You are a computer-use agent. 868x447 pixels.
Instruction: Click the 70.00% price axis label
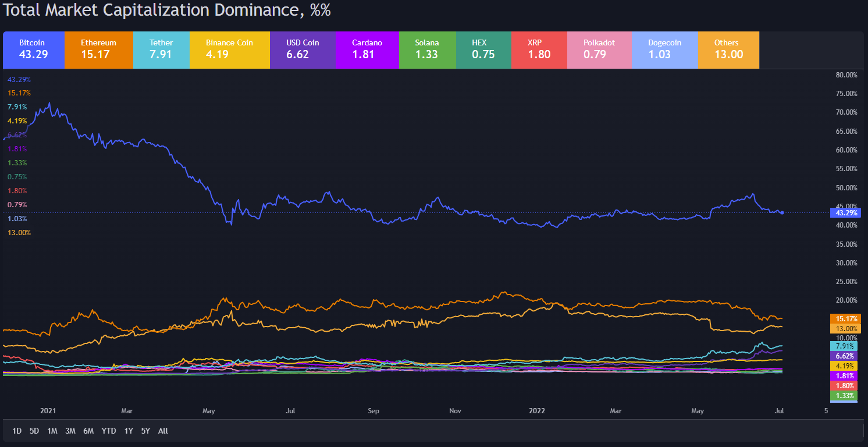846,112
